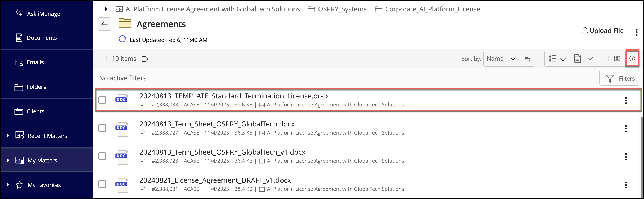Open folder options menu next to Upload File
This screenshot has width=644, height=199.
click(636, 32)
